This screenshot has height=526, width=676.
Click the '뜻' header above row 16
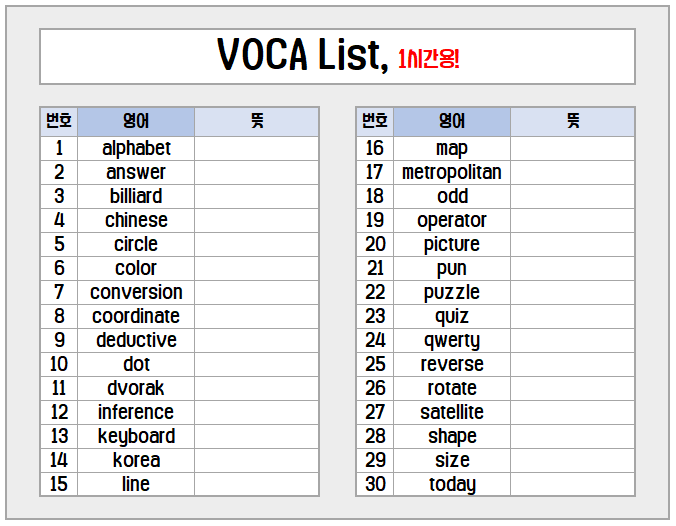pyautogui.click(x=573, y=122)
